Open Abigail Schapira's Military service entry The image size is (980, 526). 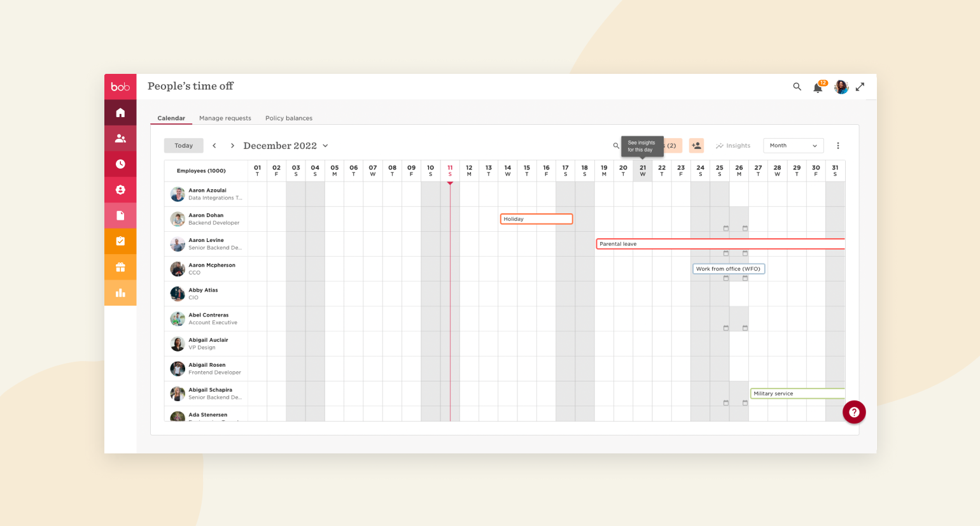click(797, 394)
